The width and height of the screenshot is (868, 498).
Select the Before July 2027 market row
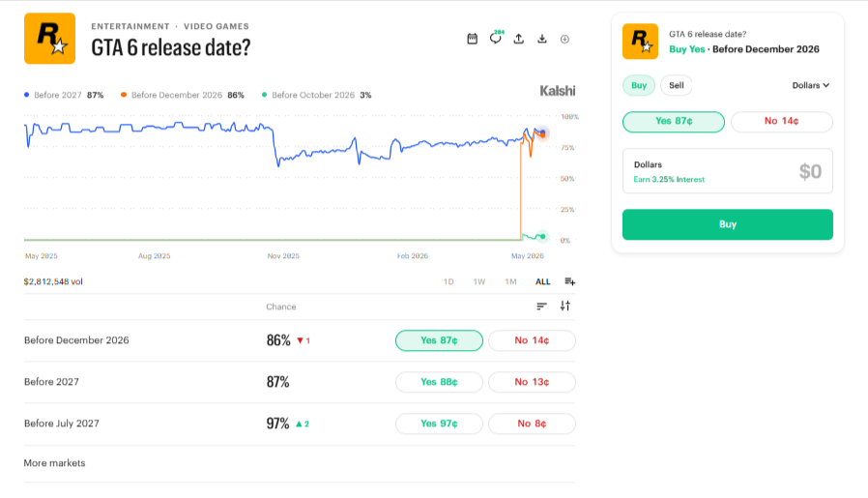point(300,424)
